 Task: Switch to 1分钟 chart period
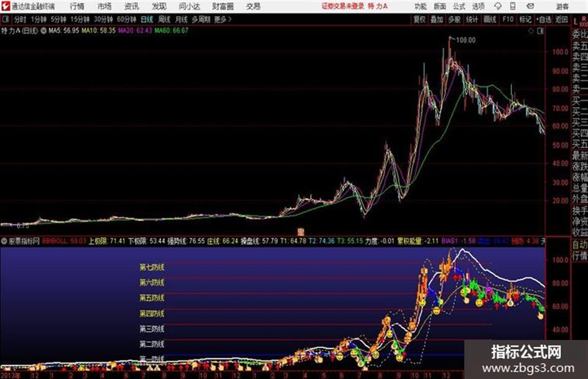pos(39,19)
